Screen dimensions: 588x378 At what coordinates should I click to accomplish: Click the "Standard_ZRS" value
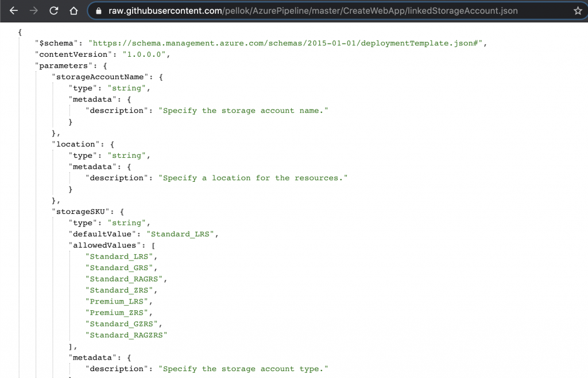119,290
